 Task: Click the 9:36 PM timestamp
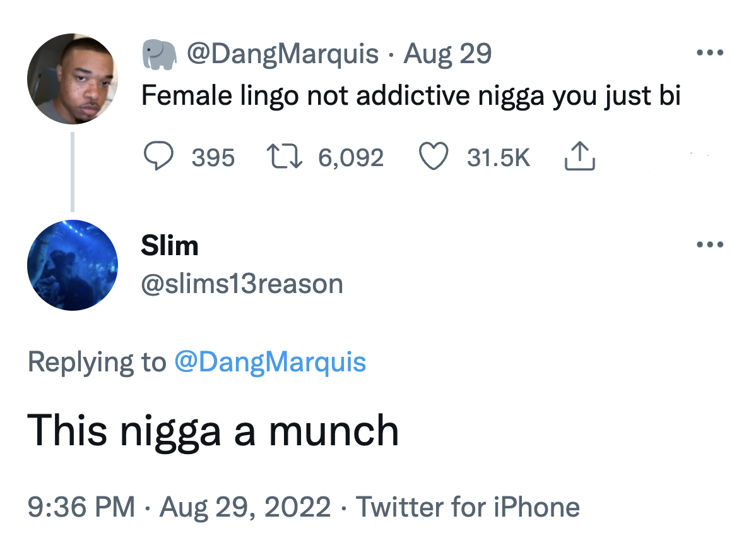(x=81, y=507)
